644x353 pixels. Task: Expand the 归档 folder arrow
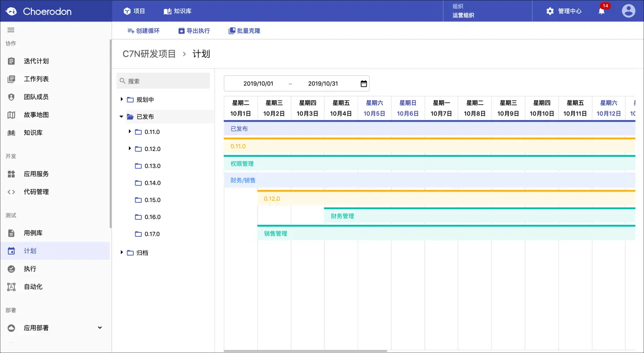pos(122,252)
